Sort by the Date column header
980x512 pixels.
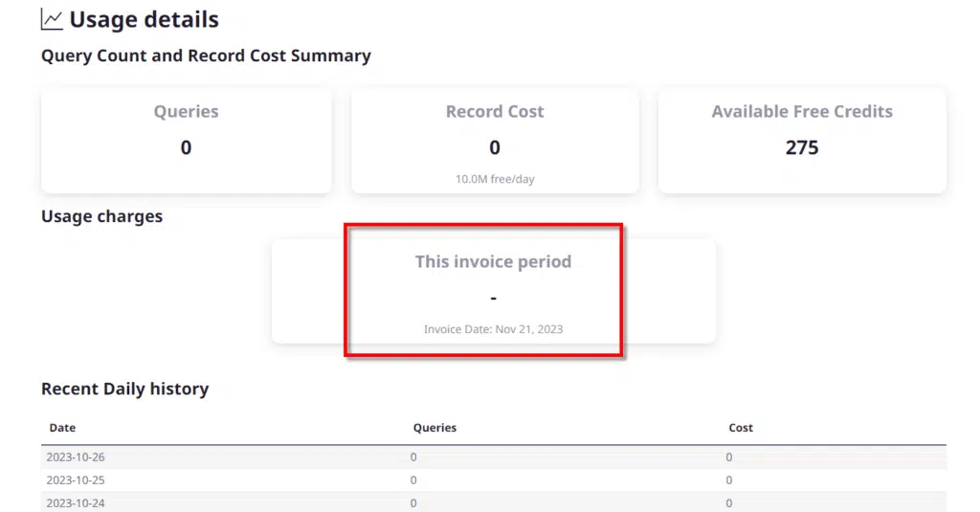pyautogui.click(x=62, y=428)
